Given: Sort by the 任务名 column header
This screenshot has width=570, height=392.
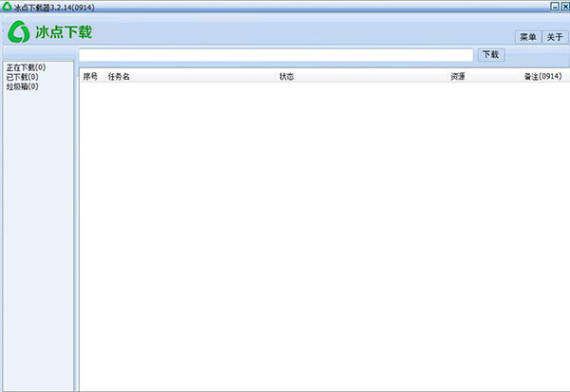Looking at the screenshot, I should (x=119, y=76).
